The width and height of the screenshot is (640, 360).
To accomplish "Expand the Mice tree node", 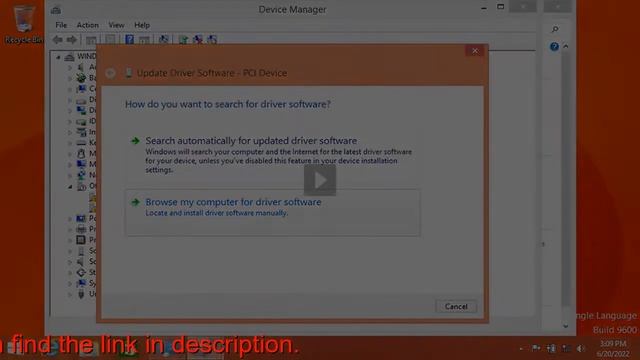I will [x=70, y=154].
